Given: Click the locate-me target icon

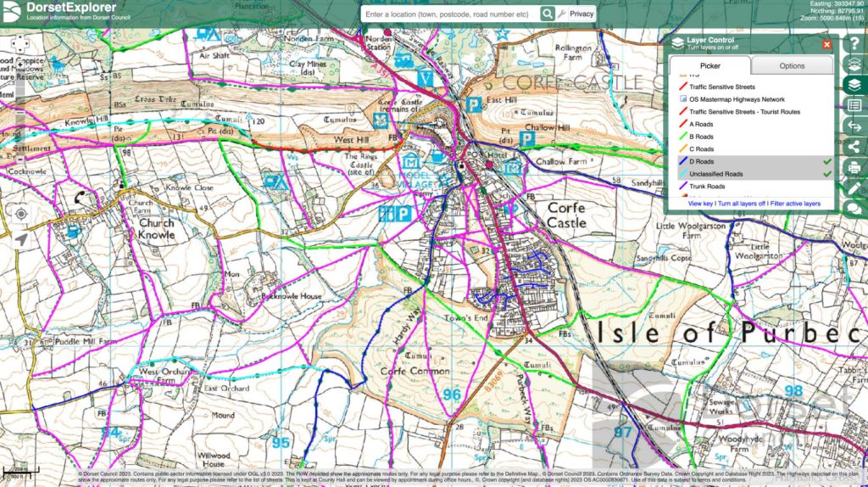Looking at the screenshot, I should pos(21,213).
